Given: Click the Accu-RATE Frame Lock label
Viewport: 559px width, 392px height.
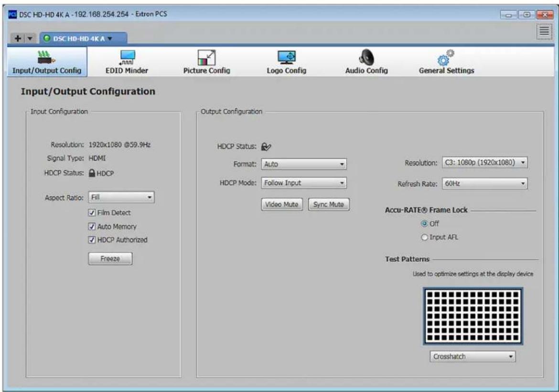Looking at the screenshot, I should 426,210.
